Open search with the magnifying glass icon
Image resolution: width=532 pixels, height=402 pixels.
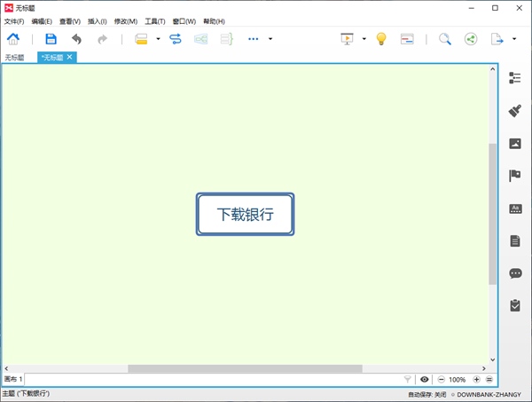pos(445,39)
